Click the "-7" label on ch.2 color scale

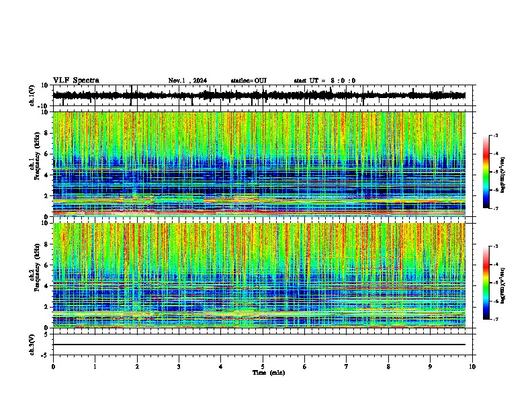[495, 319]
